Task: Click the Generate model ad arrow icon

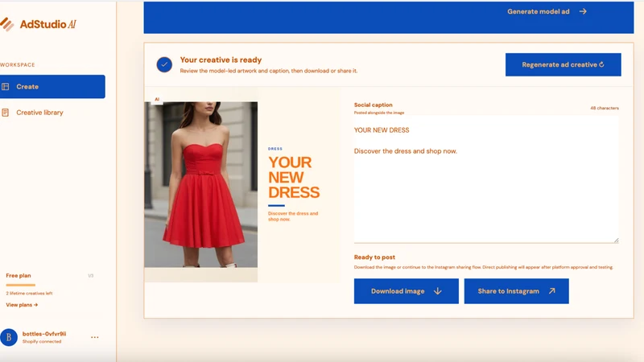Action: coord(583,11)
